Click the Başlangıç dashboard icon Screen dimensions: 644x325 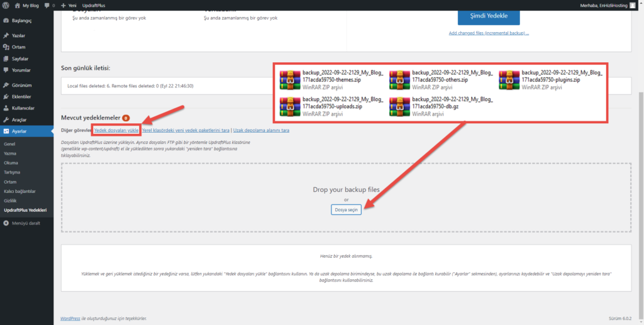[x=6, y=21]
